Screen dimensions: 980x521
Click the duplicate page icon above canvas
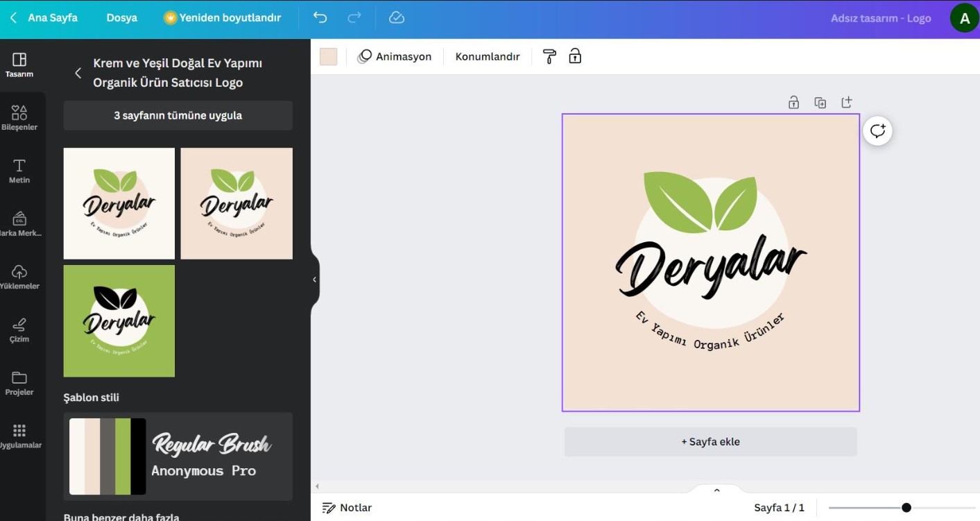click(820, 103)
